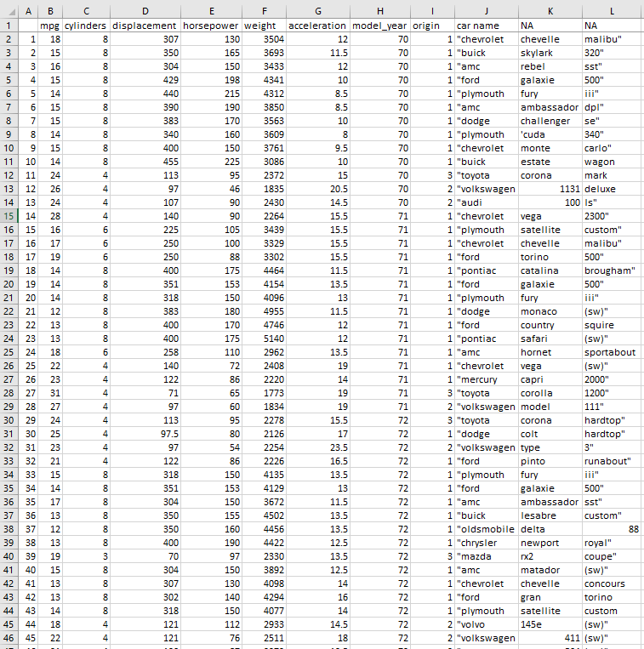Select the 'carlo"' cell

pyautogui.click(x=613, y=148)
